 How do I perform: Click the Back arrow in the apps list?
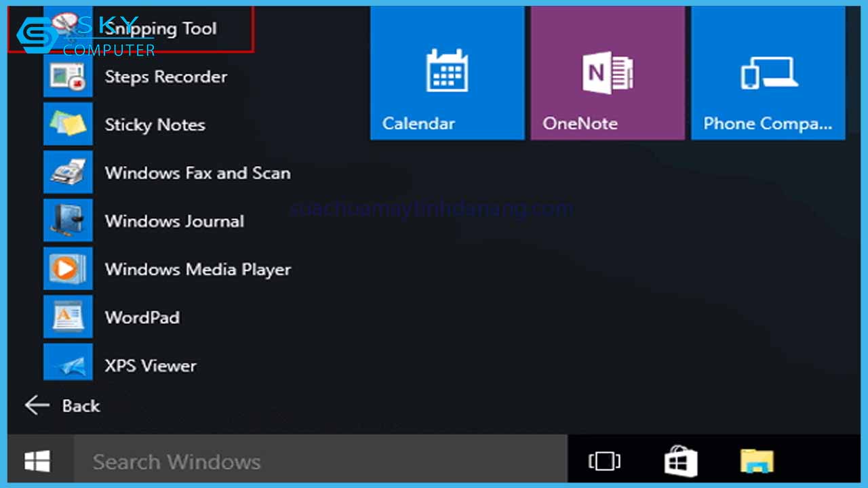point(38,405)
